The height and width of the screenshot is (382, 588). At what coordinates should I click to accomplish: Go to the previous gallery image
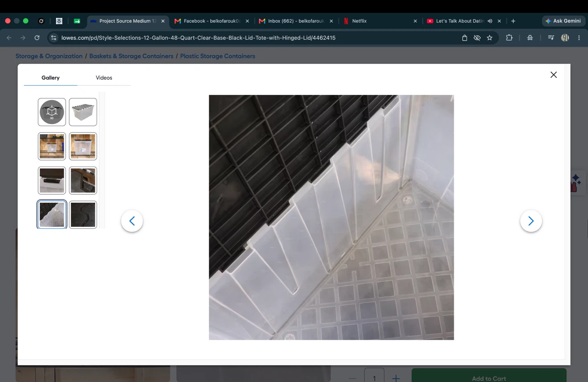coord(132,221)
